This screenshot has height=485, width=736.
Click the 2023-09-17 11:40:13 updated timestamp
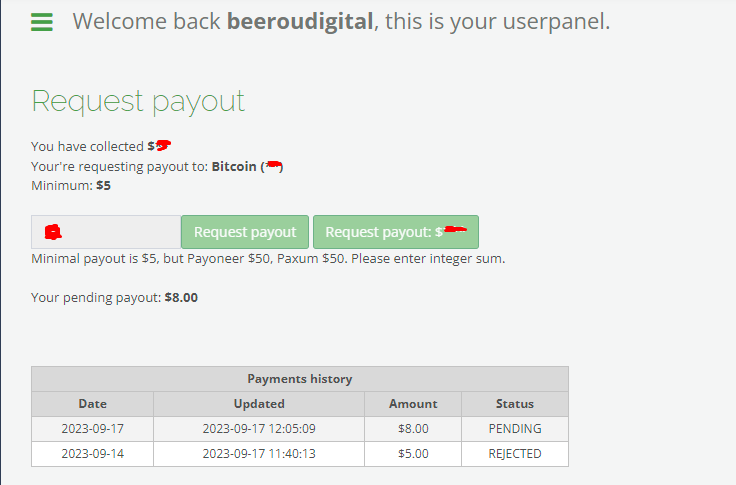pyautogui.click(x=259, y=454)
